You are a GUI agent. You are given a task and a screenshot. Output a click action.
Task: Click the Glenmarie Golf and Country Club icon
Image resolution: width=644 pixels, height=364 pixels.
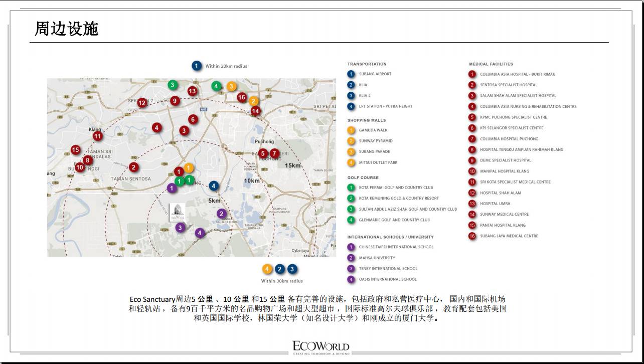pos(351,220)
